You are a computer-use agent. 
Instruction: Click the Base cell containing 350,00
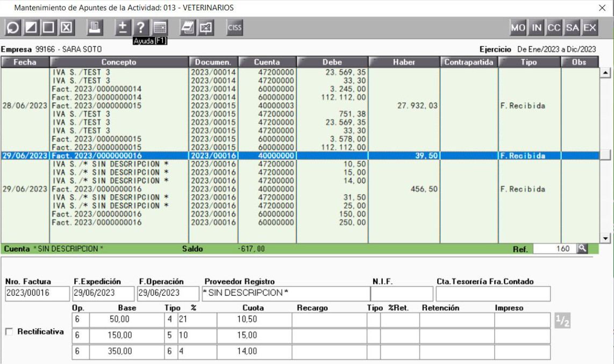click(127, 352)
